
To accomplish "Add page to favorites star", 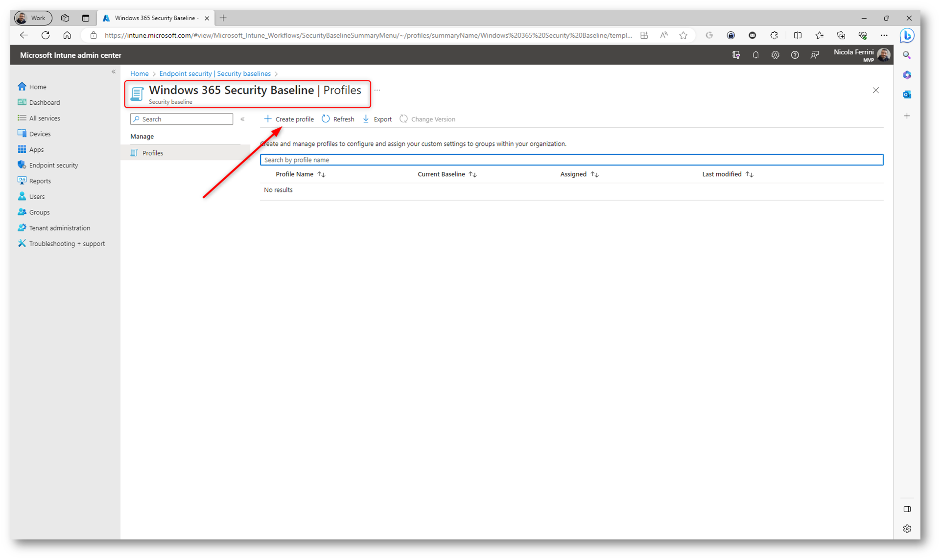I will [x=683, y=35].
